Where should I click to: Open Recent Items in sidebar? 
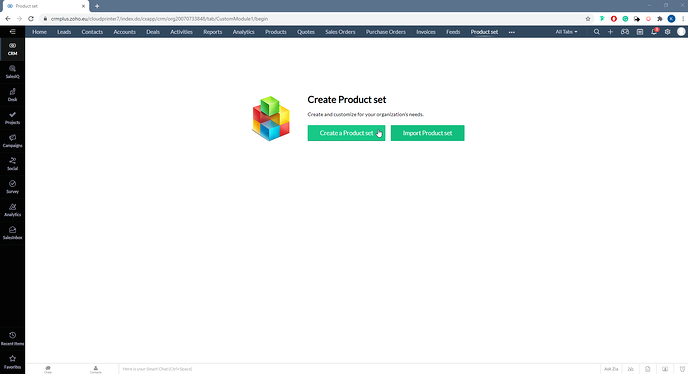[12, 339]
